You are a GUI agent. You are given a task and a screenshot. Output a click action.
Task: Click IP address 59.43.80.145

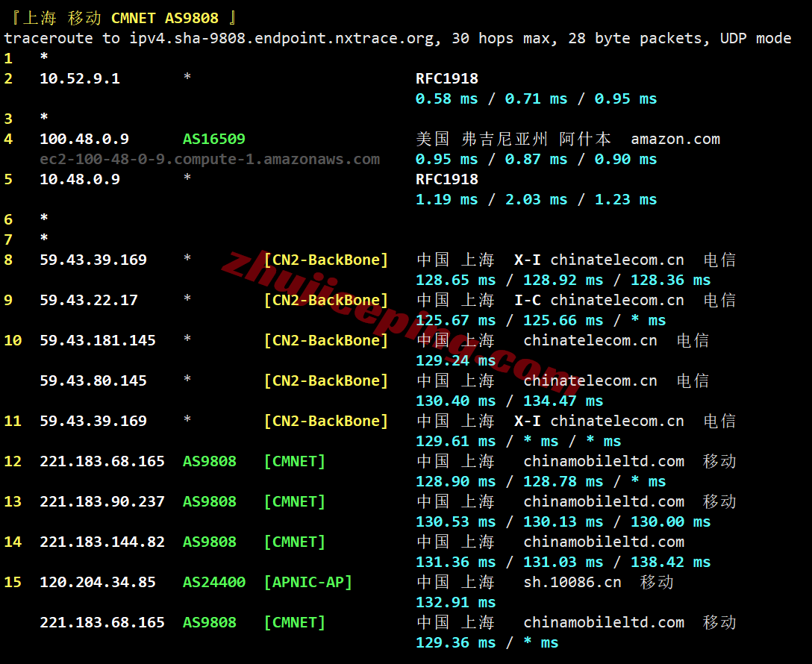tap(93, 381)
